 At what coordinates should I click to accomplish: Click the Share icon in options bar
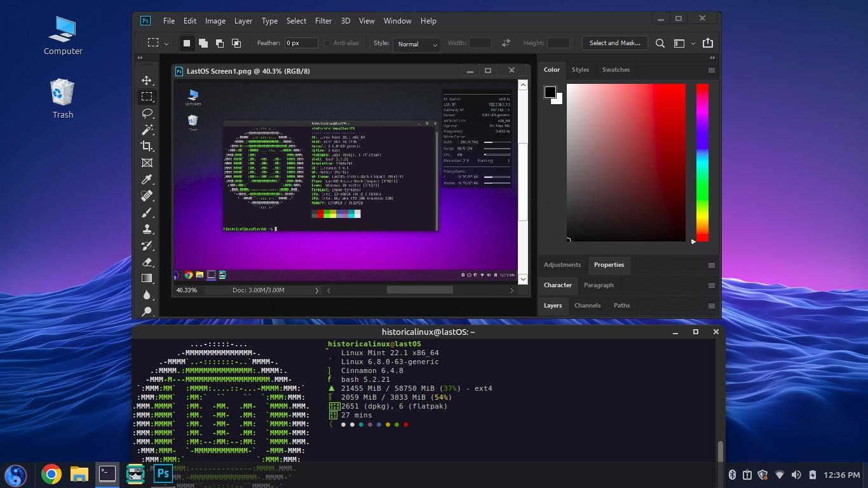[x=707, y=43]
